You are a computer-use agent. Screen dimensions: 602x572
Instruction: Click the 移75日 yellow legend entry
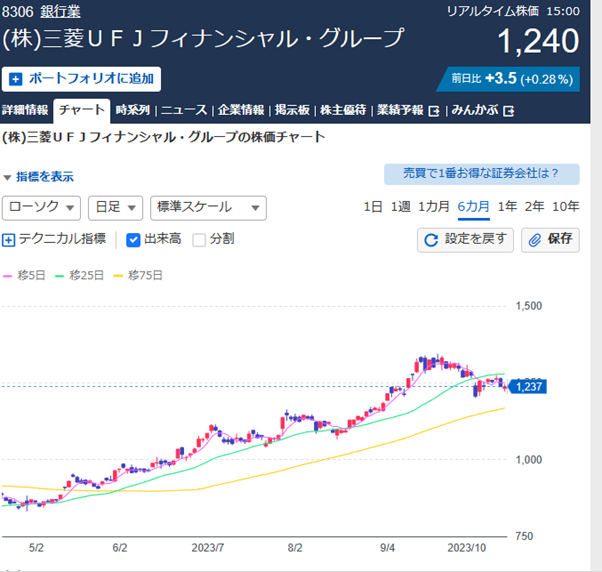[x=138, y=276]
